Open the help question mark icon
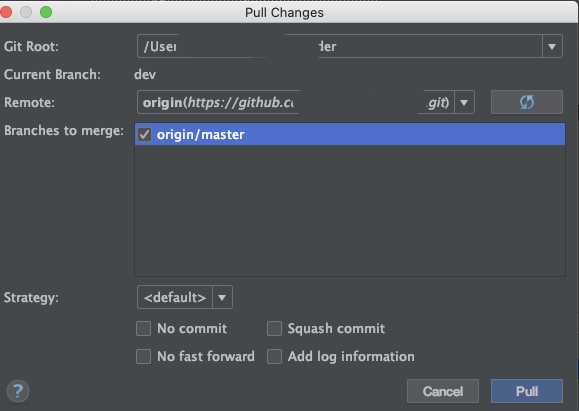The width and height of the screenshot is (579, 411). [18, 391]
